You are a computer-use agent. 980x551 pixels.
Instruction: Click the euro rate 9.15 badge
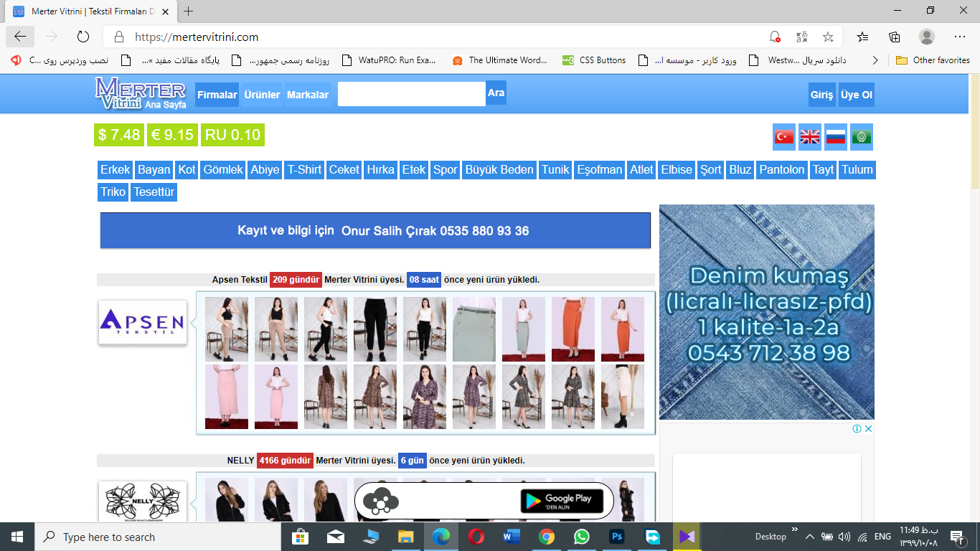(172, 135)
